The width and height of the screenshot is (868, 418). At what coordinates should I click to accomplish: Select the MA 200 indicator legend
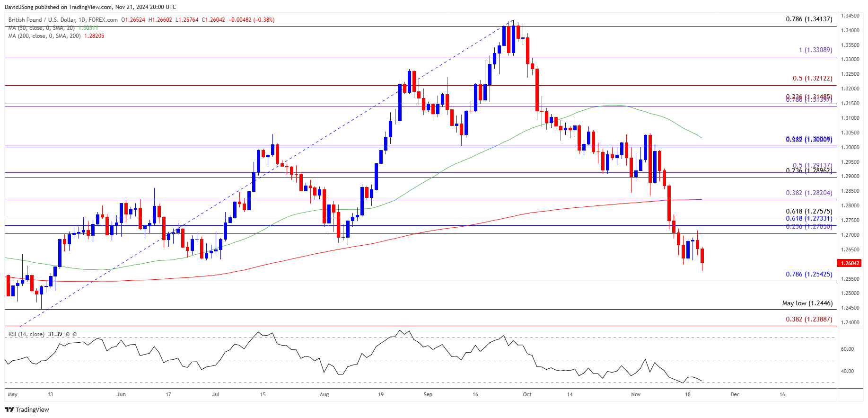(44, 36)
